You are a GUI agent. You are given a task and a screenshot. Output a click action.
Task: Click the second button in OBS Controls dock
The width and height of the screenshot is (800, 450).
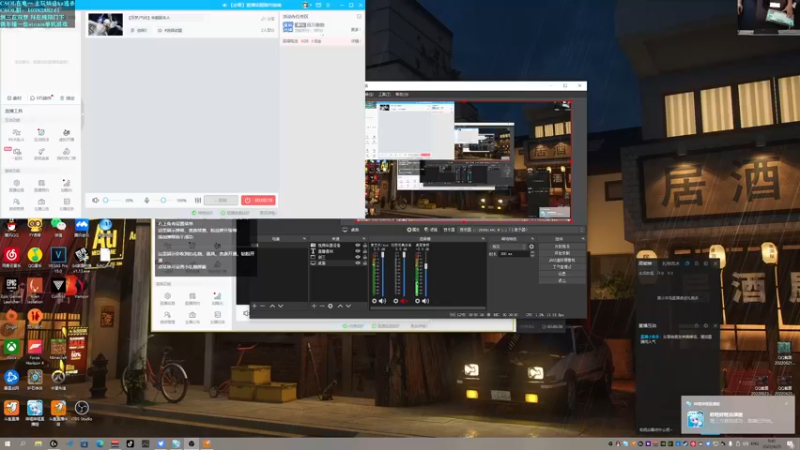coord(562,253)
